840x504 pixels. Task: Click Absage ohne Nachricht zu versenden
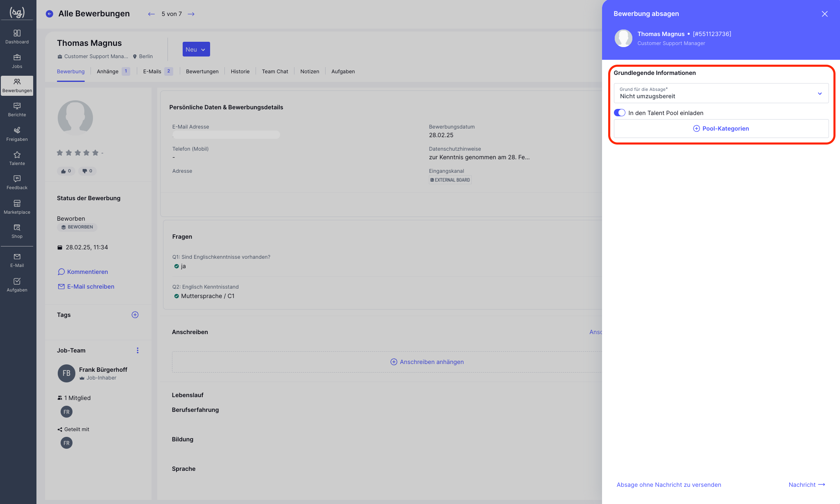coord(669,485)
